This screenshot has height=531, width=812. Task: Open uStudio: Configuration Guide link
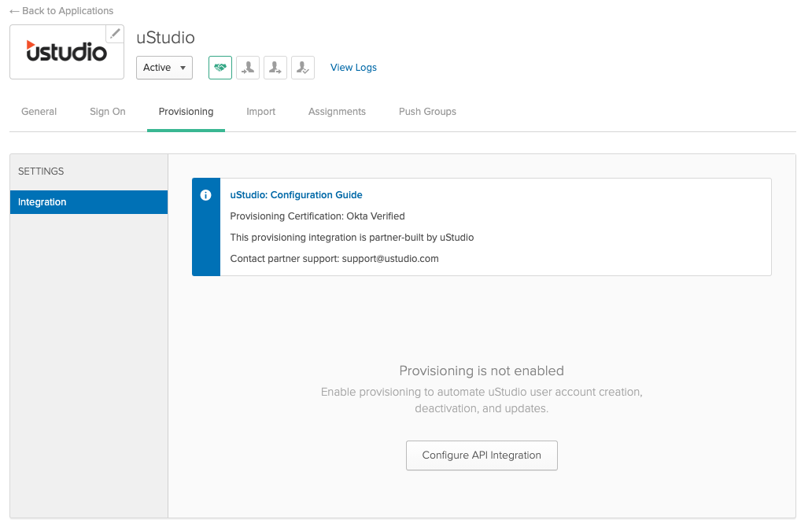tap(296, 195)
